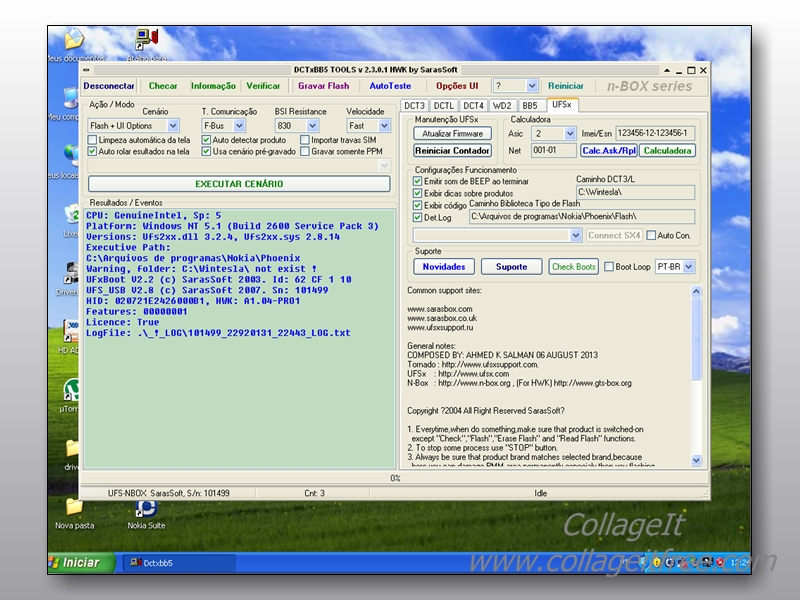Select the µTorrent desktop shortcut icon
Image resolution: width=800 pixels, height=600 pixels.
[x=70, y=391]
